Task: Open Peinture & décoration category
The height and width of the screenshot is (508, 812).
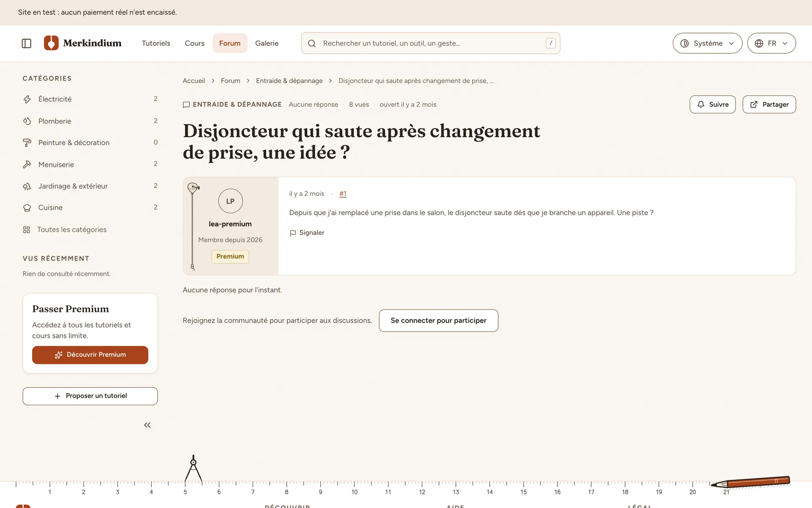Action: 90,143
